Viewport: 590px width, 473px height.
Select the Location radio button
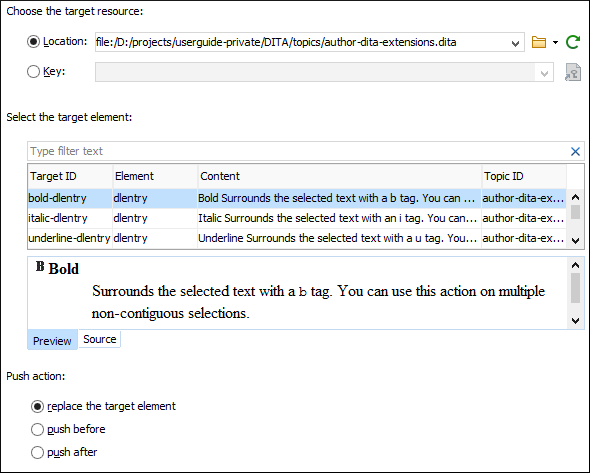(33, 41)
